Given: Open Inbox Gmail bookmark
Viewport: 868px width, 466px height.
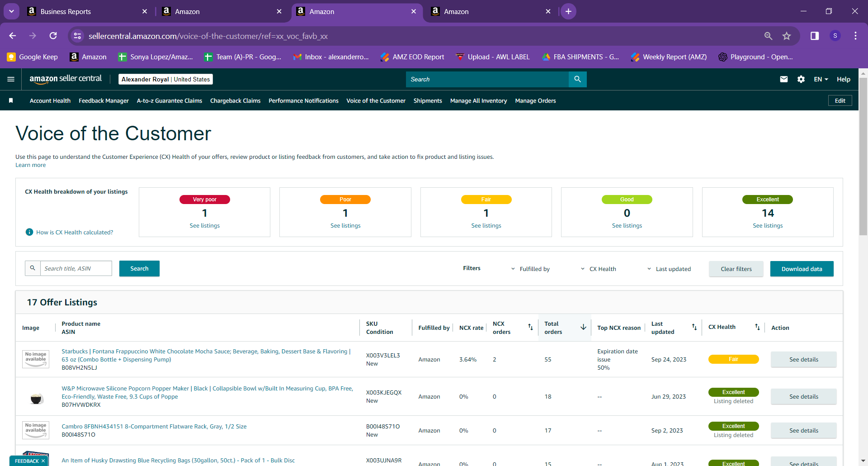Looking at the screenshot, I should pos(331,57).
